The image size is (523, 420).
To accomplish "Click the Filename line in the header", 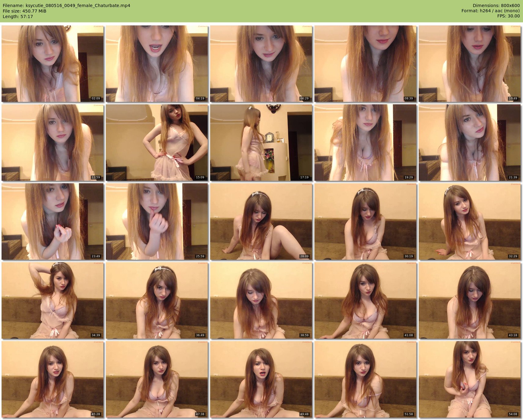I will pyautogui.click(x=66, y=6).
